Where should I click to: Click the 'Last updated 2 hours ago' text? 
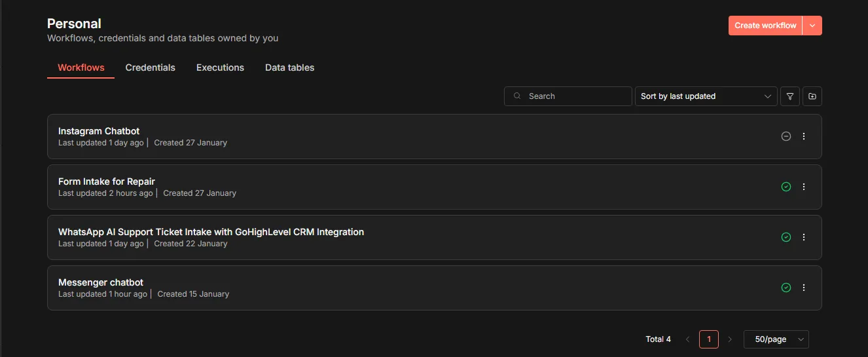(105, 193)
